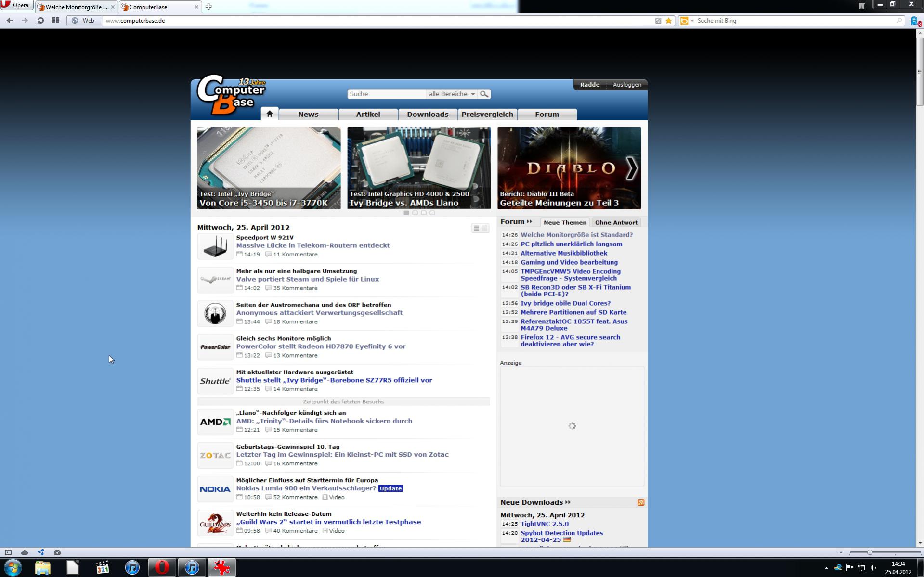Open the Opera main menu button
Viewport: 924px width, 577px height.
pos(17,5)
